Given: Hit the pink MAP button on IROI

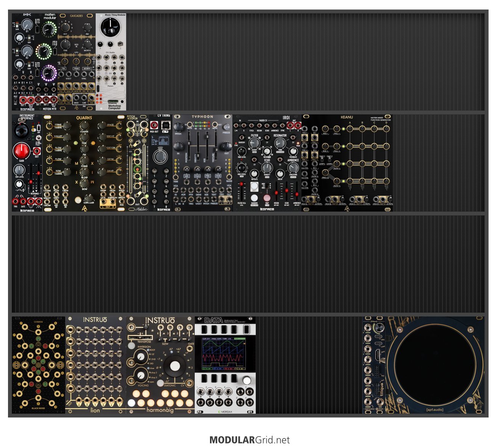Looking at the screenshot, I should pos(267,198).
